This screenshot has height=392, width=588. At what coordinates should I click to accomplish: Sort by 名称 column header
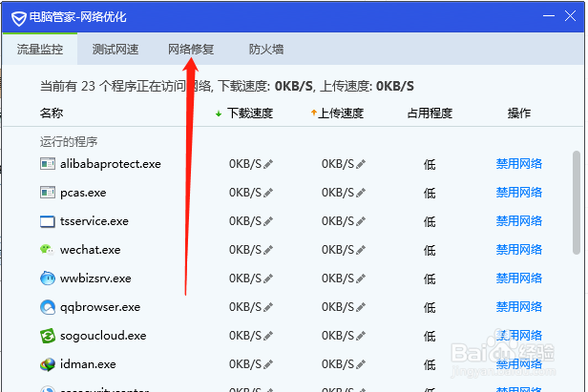pos(52,113)
